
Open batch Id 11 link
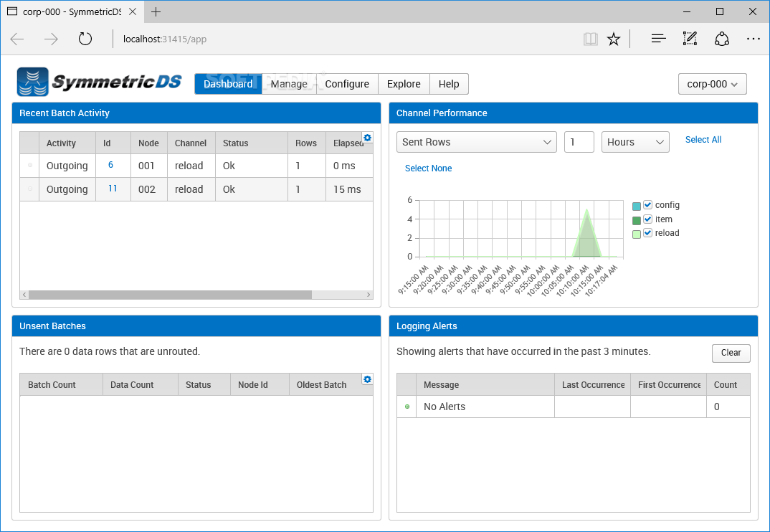tap(113, 189)
